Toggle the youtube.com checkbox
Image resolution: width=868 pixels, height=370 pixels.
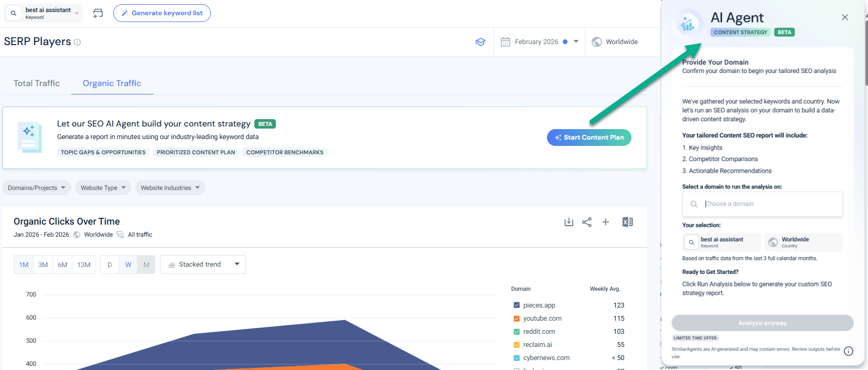[x=517, y=318]
